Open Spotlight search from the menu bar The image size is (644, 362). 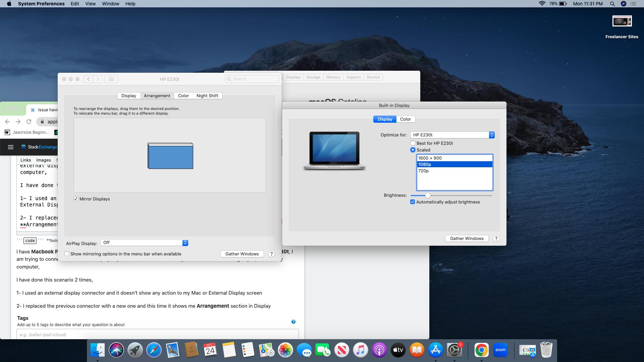[x=612, y=4]
